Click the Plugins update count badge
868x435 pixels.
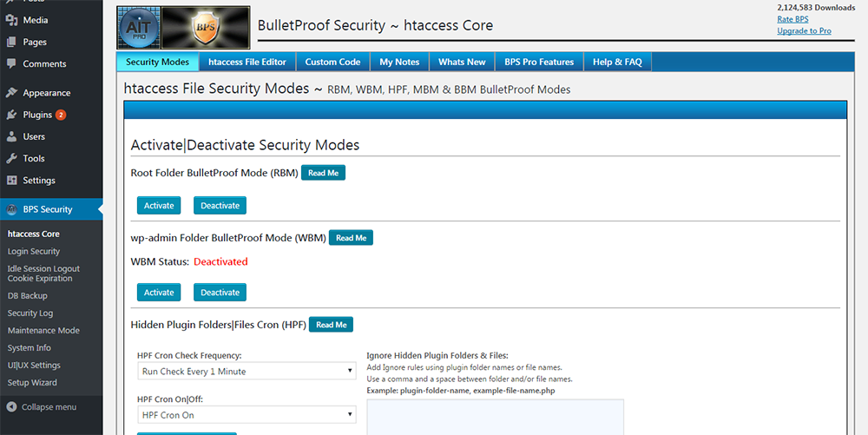pos(61,115)
